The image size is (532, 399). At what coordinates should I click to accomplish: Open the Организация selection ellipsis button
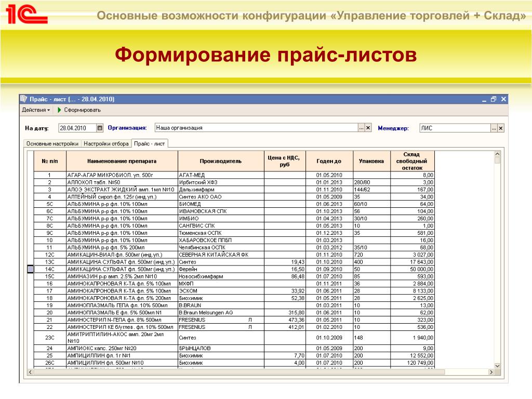(x=362, y=128)
